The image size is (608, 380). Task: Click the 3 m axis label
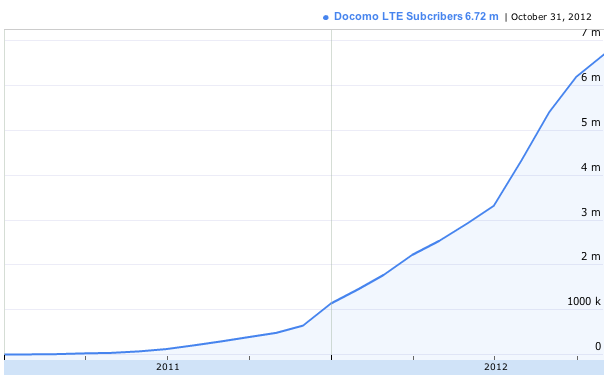[x=591, y=212]
